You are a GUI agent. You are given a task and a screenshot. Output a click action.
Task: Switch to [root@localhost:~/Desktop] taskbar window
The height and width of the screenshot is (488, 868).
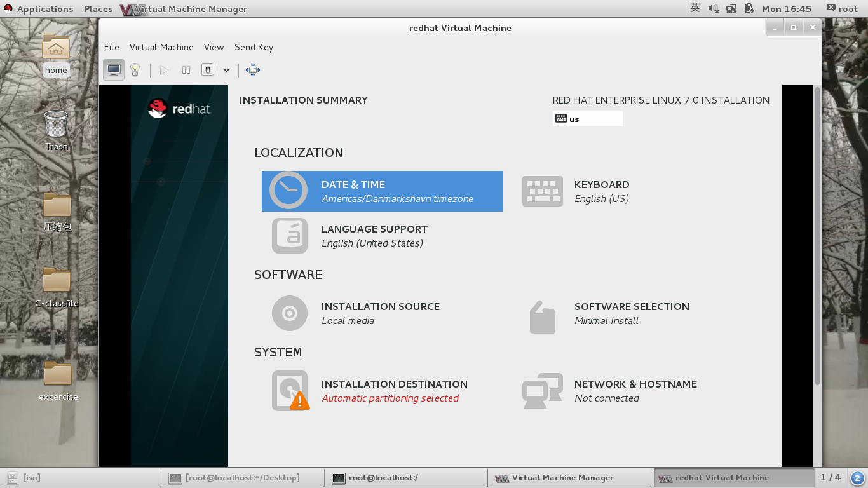click(x=245, y=478)
